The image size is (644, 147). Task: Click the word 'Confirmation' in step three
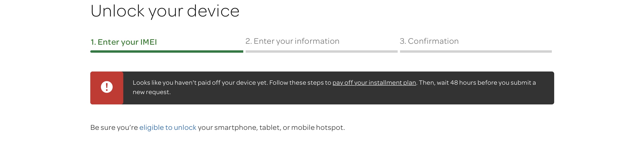433,41
